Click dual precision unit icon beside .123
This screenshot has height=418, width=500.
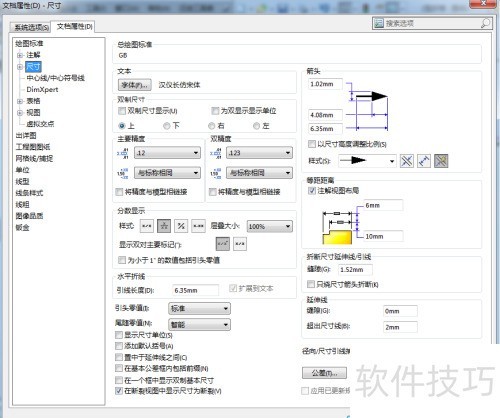tap(215, 153)
